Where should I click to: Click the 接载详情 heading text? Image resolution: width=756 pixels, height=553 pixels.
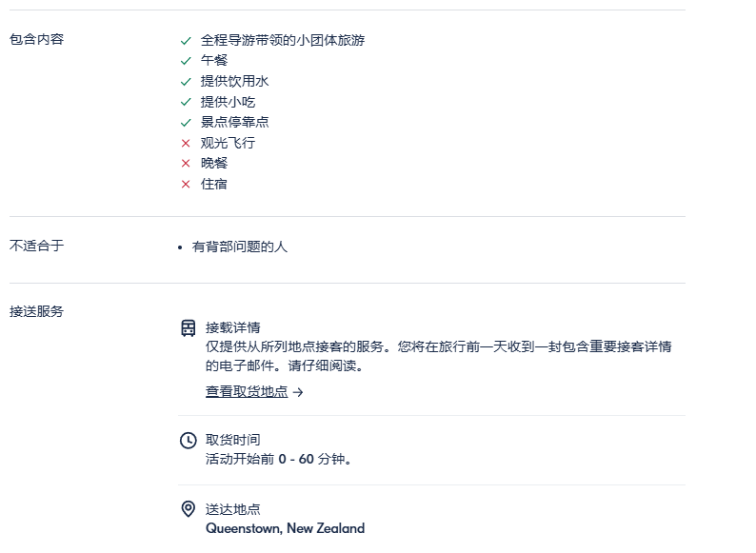pos(233,327)
